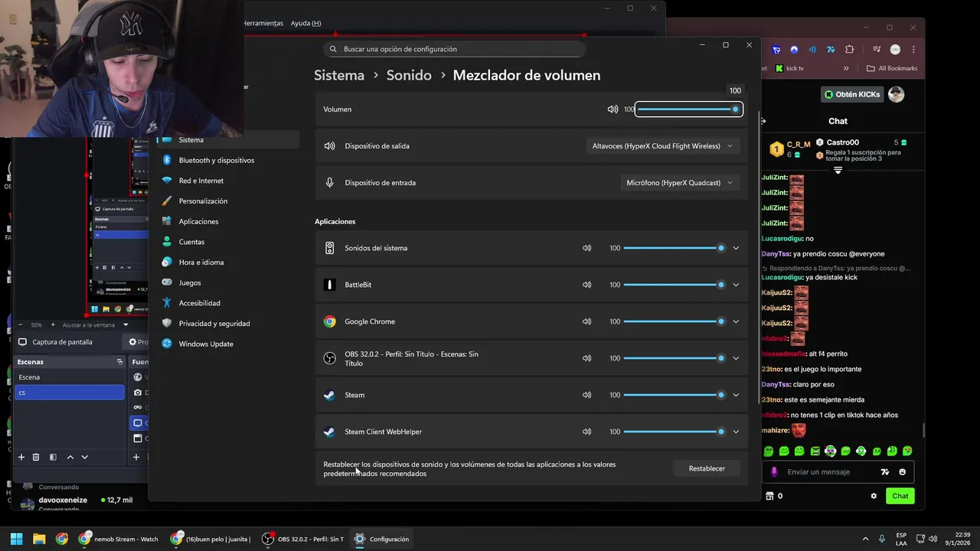Move scene down with the down arrow in OBS
Viewport: 980px width, 551px height.
(x=85, y=457)
